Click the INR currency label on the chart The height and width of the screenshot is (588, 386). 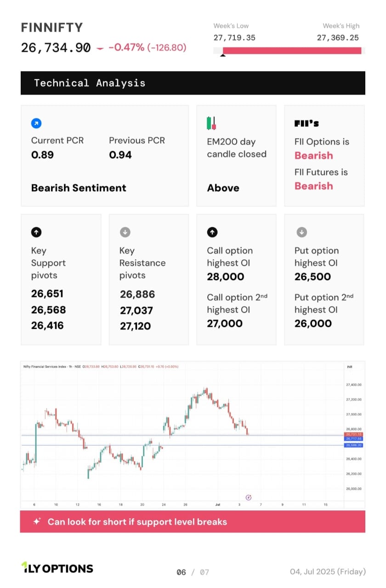coord(350,367)
